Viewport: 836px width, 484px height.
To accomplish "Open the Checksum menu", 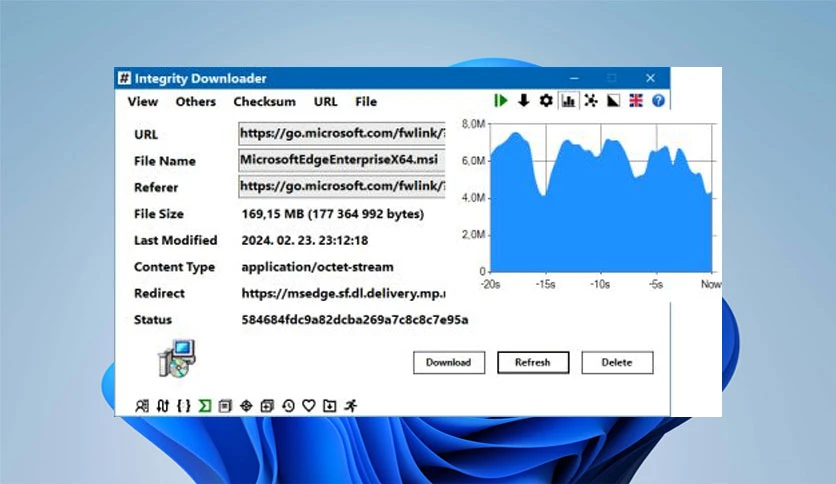I will point(264,101).
